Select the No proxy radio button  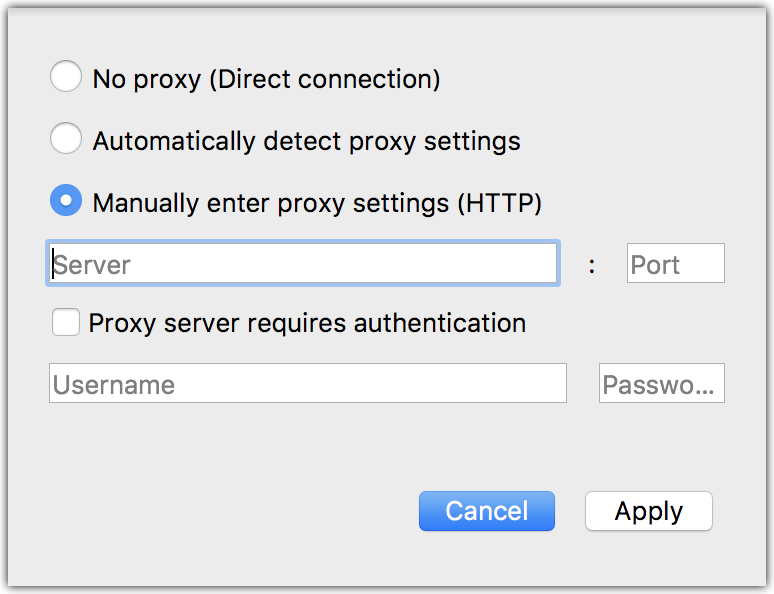tap(66, 77)
